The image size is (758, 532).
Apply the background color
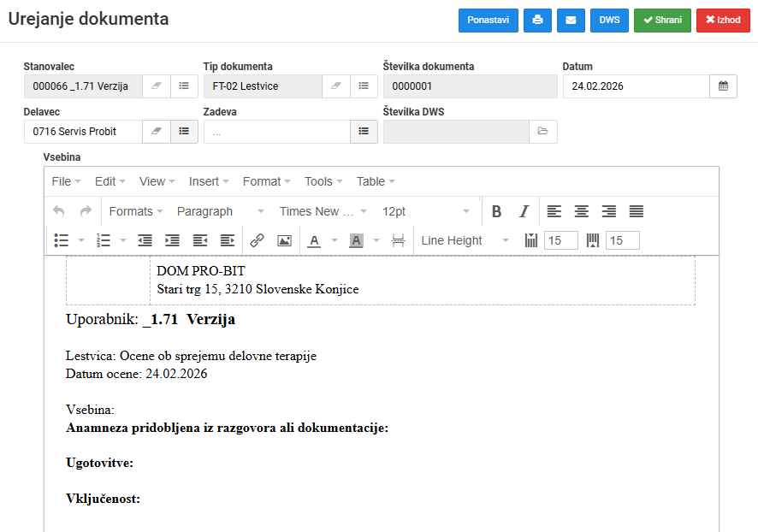point(356,240)
